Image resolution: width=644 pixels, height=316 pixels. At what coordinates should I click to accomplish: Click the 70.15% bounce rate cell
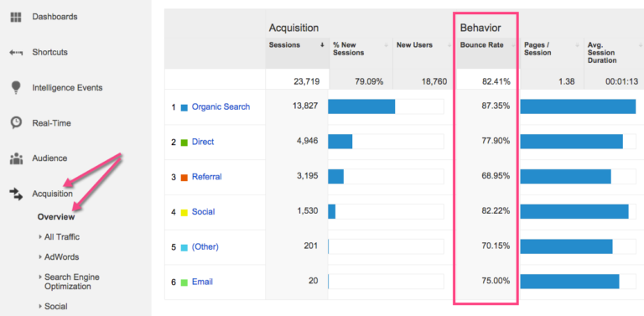pos(496,246)
